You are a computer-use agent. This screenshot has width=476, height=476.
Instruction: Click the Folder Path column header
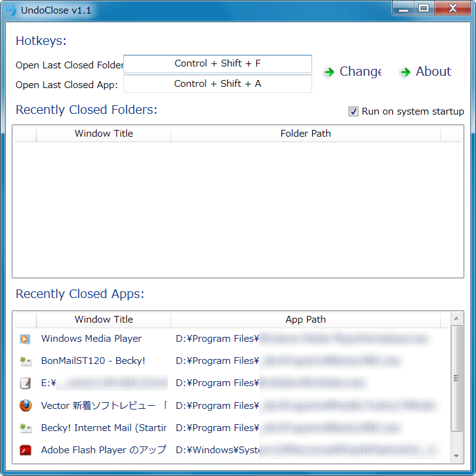[305, 134]
